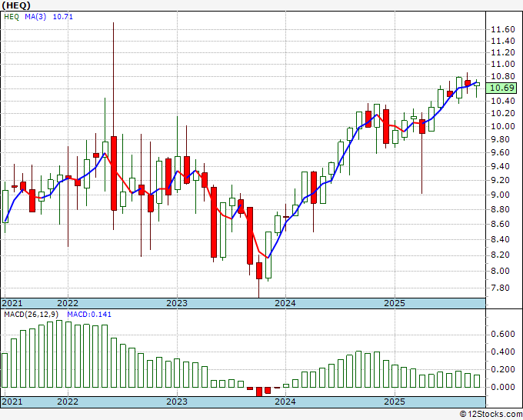Select the 10.80 price axis label
Screen dimensions: 523x420
tap(503, 77)
